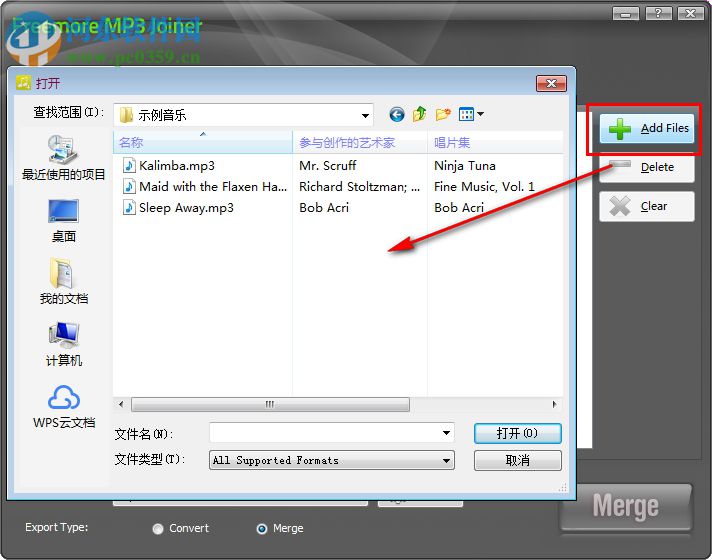Open WPS云文档 cloud location
The width and height of the screenshot is (712, 560).
64,407
